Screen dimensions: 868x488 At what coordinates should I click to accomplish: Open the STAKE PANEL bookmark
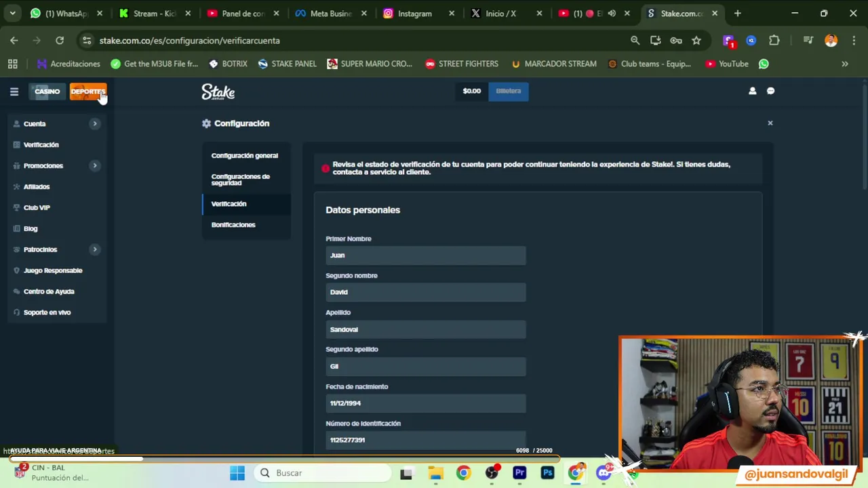pyautogui.click(x=288, y=64)
